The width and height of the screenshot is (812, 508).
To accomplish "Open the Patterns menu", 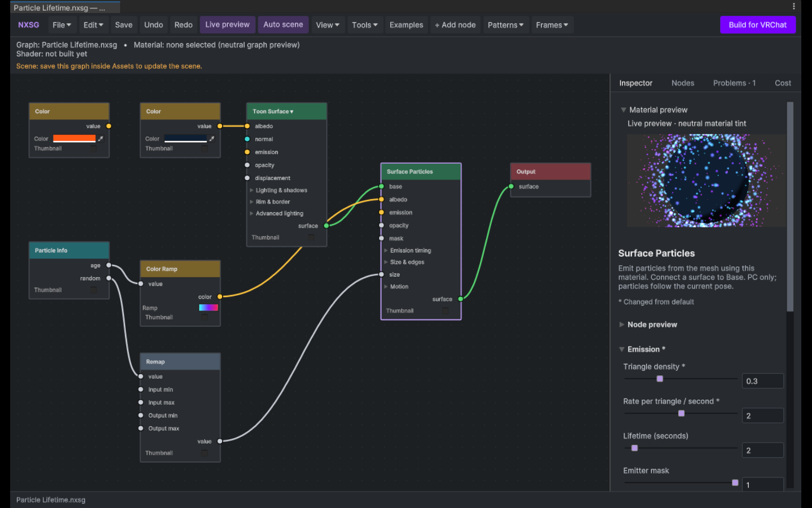I will (x=506, y=25).
